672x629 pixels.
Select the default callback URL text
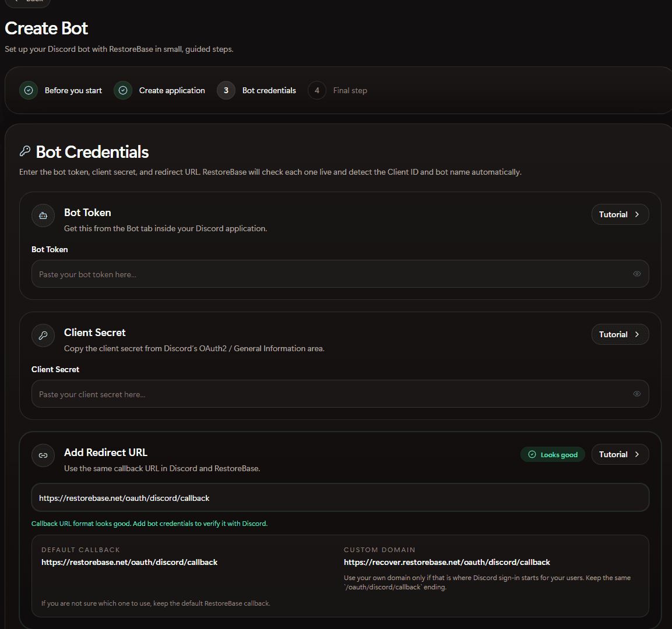(x=129, y=562)
